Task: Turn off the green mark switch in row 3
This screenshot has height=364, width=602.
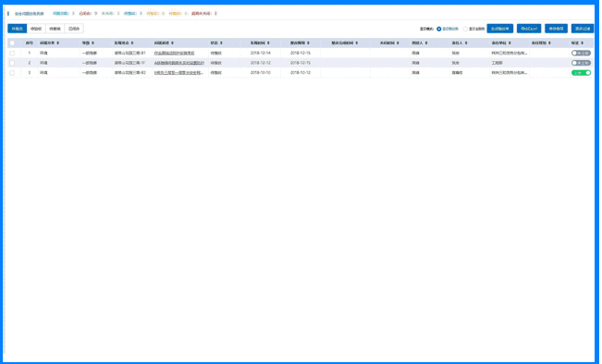Action: [x=581, y=72]
